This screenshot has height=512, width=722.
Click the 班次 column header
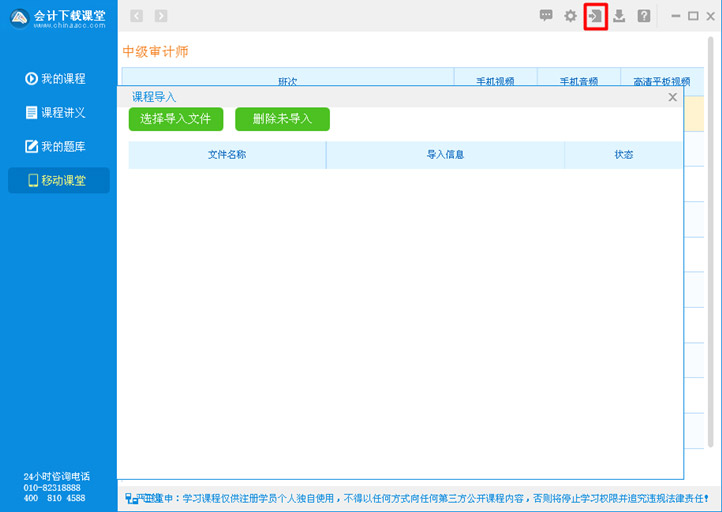[x=287, y=80]
